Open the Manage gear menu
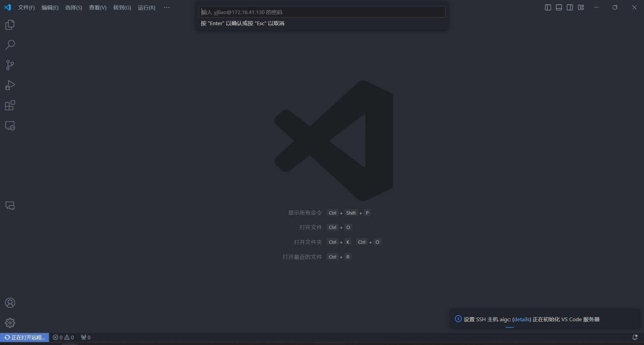This screenshot has width=644, height=345. (x=10, y=323)
